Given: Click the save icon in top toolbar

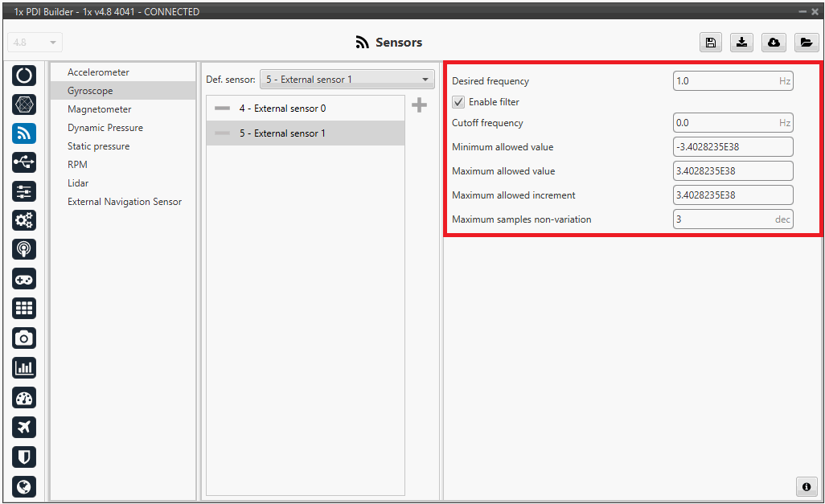Looking at the screenshot, I should (711, 43).
